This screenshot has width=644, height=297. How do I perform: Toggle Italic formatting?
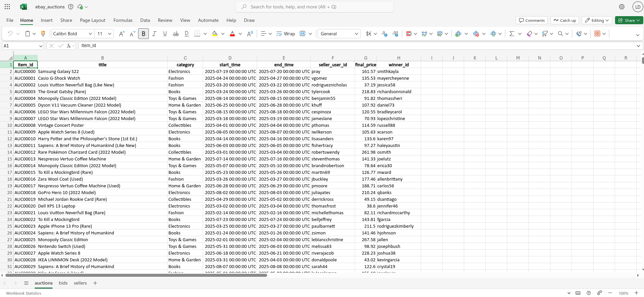pyautogui.click(x=154, y=34)
